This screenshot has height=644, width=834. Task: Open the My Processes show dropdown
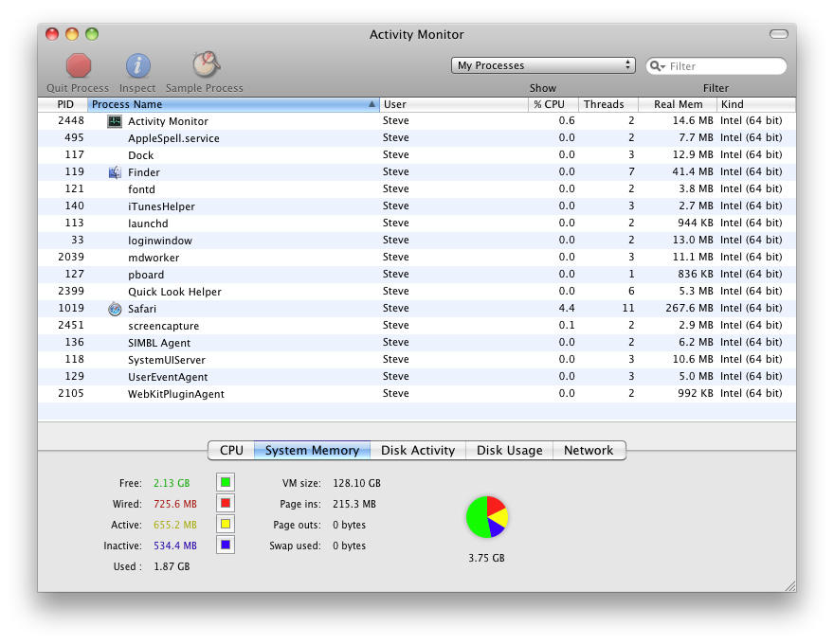(543, 65)
